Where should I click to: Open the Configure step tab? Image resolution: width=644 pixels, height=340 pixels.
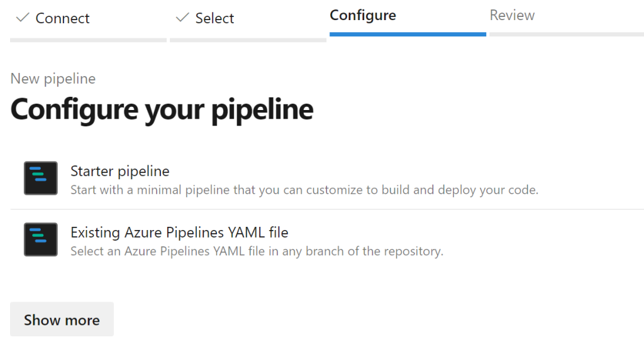pyautogui.click(x=363, y=15)
